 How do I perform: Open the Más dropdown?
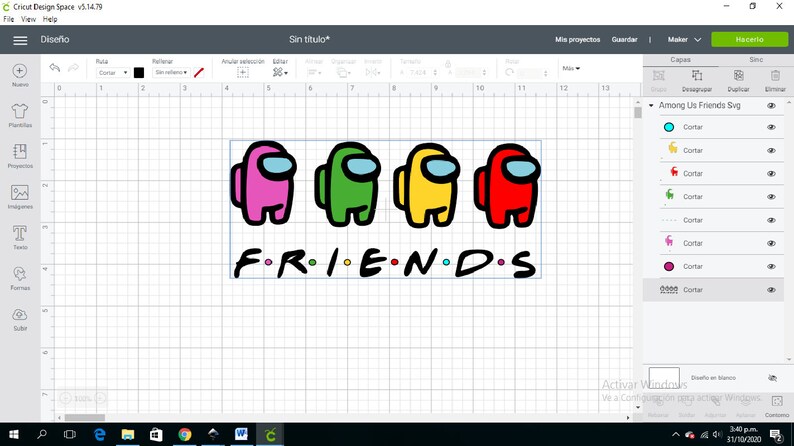(x=571, y=68)
